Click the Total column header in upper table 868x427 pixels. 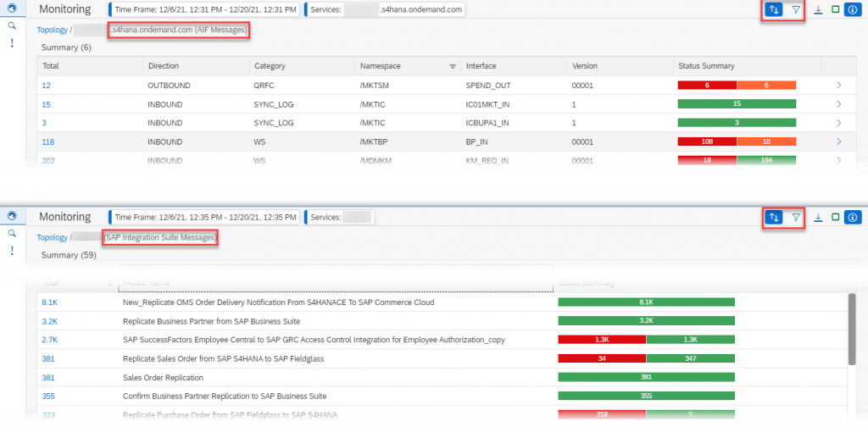(x=90, y=66)
